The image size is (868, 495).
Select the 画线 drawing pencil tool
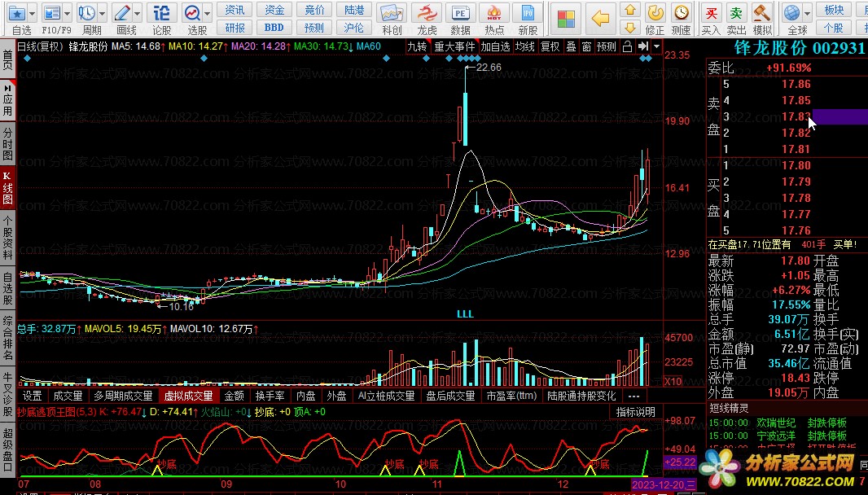click(x=121, y=13)
